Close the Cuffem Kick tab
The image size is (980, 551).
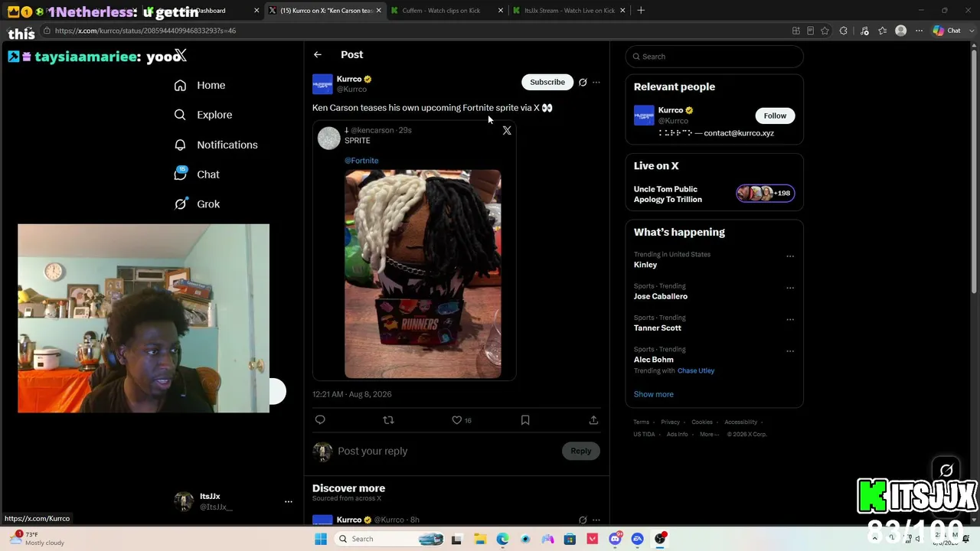501,11
